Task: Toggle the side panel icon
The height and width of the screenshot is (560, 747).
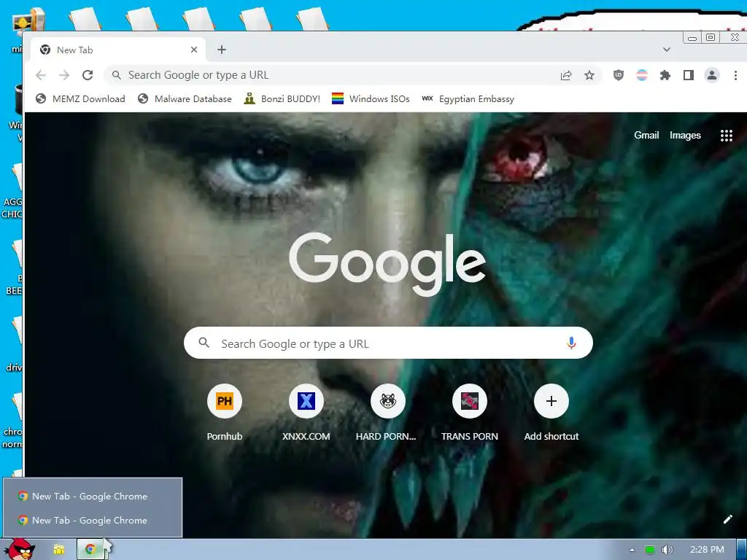Action: [689, 75]
